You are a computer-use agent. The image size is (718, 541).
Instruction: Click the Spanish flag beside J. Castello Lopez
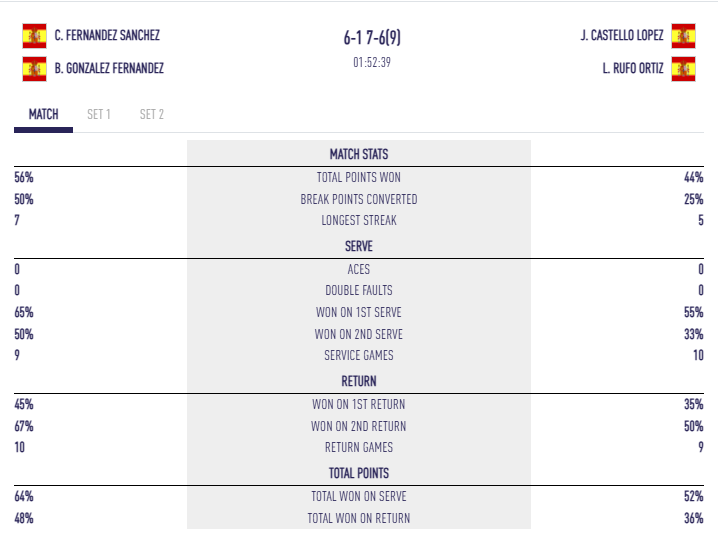pos(683,36)
